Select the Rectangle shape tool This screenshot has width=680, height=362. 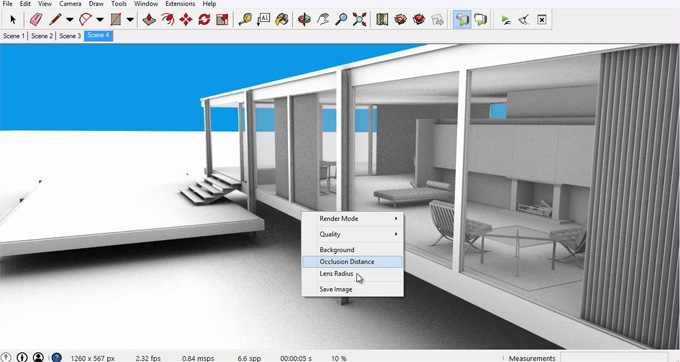click(116, 20)
